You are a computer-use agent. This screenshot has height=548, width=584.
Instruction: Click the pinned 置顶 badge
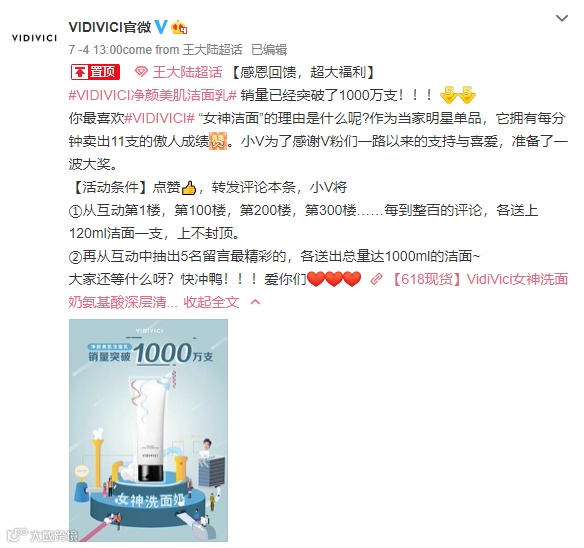pyautogui.click(x=95, y=72)
